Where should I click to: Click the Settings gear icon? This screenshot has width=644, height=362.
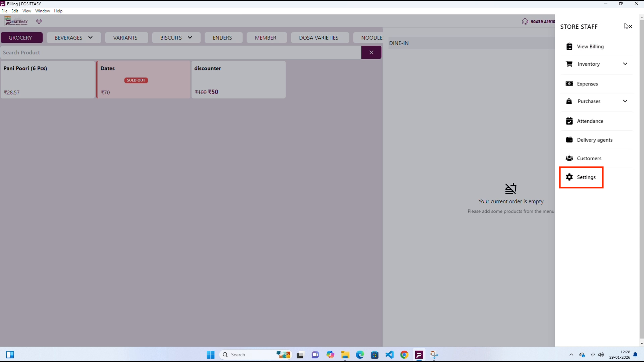point(570,177)
